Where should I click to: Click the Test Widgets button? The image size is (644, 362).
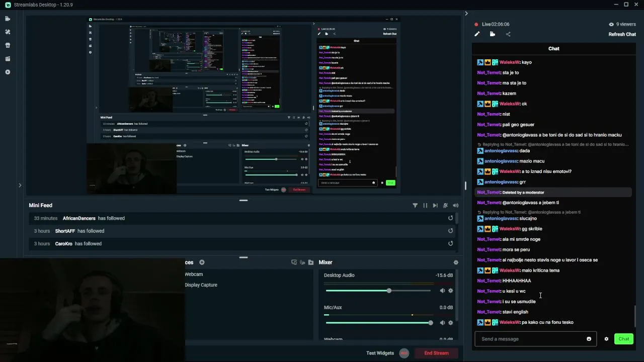pyautogui.click(x=380, y=353)
